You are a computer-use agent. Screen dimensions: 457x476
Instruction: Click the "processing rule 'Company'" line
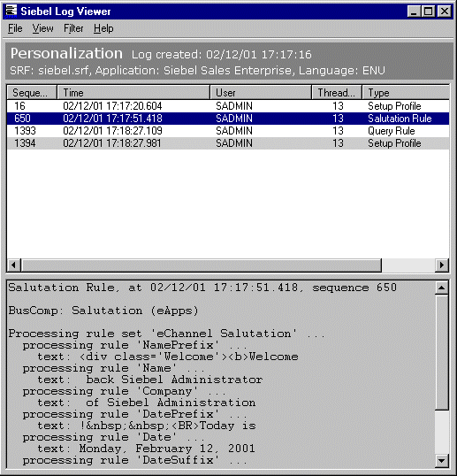point(125,391)
